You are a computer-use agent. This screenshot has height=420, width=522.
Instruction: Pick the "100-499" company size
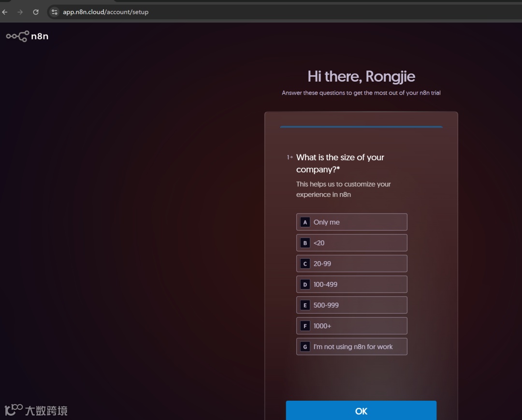[351, 284]
